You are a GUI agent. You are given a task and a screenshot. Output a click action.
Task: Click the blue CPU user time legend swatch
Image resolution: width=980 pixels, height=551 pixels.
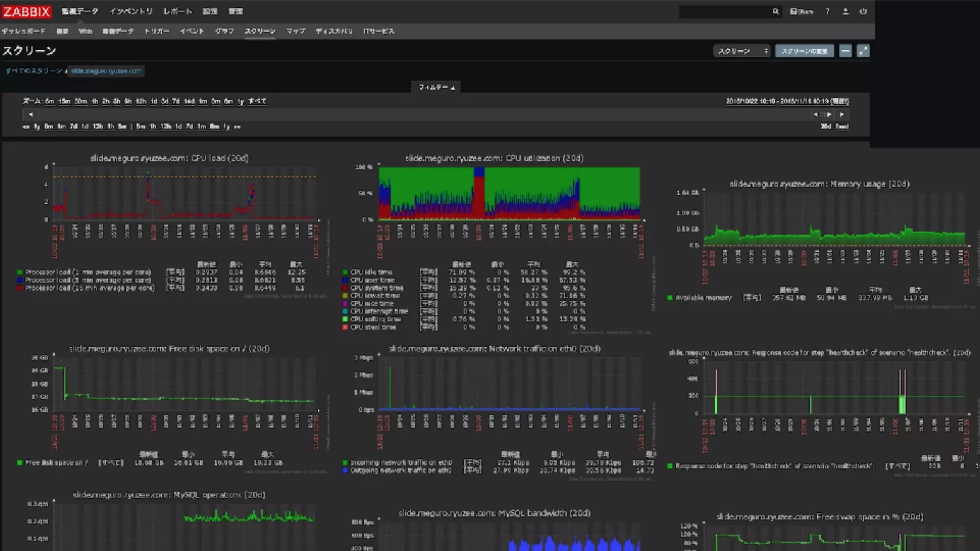click(x=345, y=280)
